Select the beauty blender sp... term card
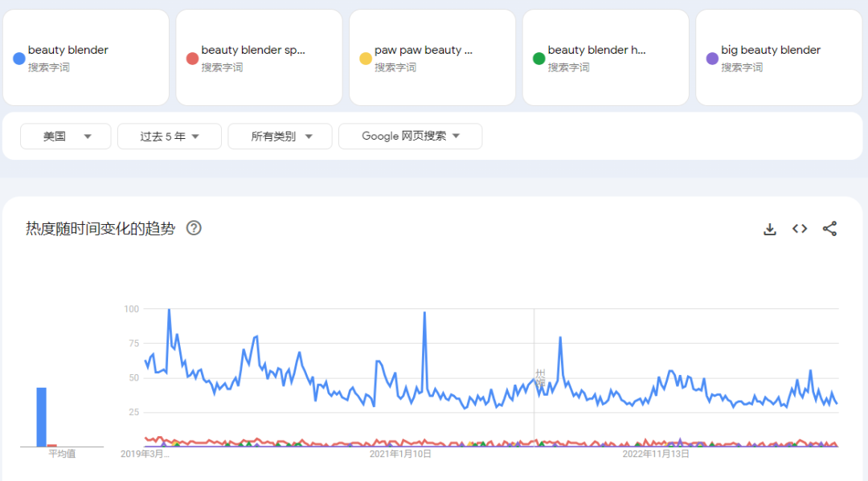Screen dimensions: 868x481 [259, 58]
